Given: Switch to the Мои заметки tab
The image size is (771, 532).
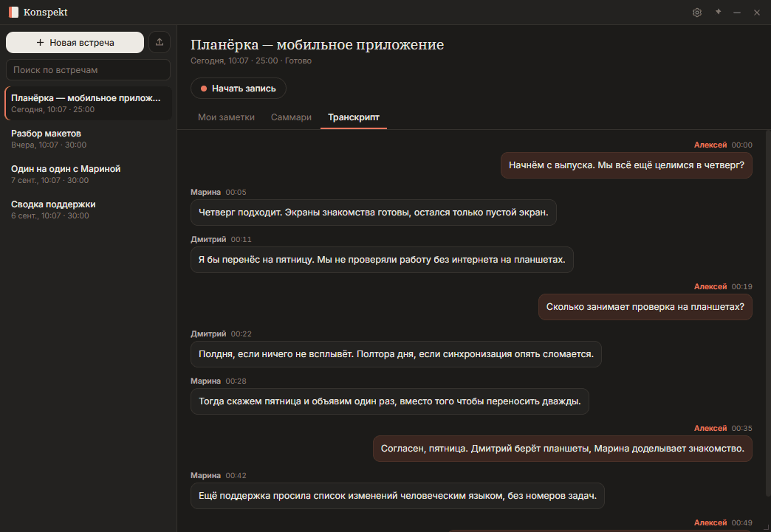Looking at the screenshot, I should 226,117.
